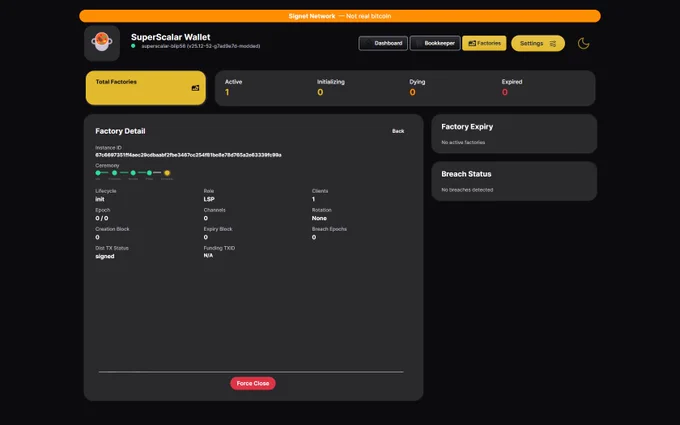Switch to the Factories tab

pyautogui.click(x=484, y=43)
